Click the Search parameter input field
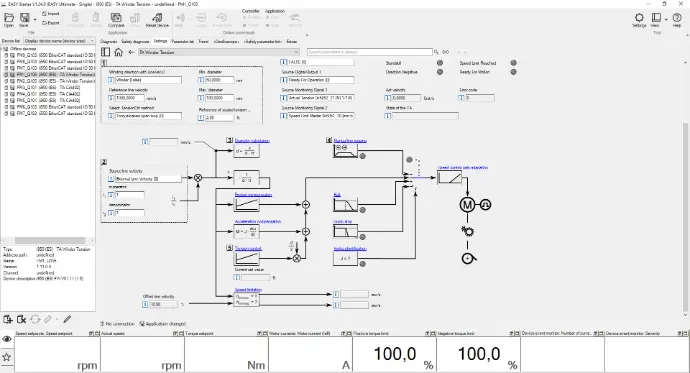Image resolution: width=690 pixels, height=373 pixels. point(370,52)
